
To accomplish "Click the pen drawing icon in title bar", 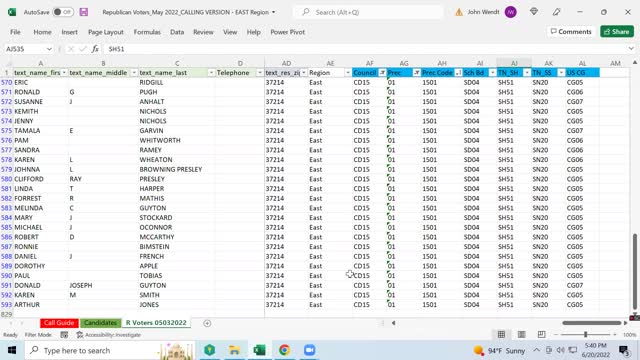I will tap(556, 12).
